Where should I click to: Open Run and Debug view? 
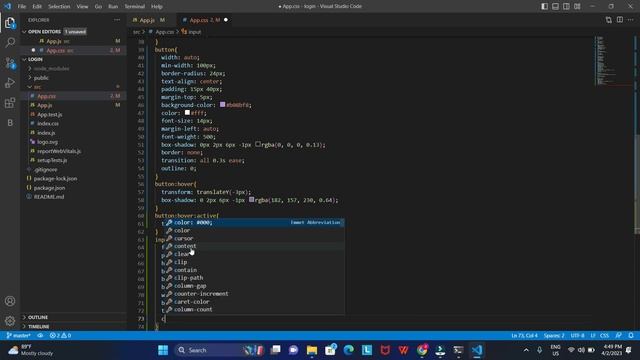(x=10, y=83)
